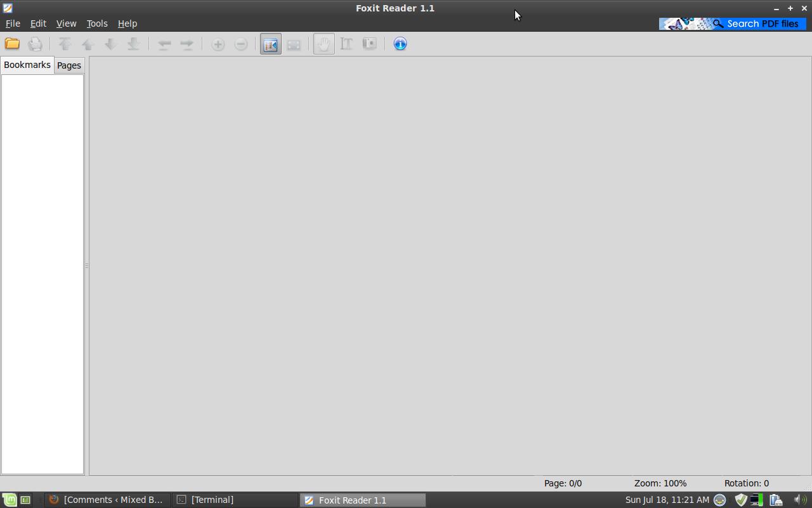Click the panel clock Sun Jul 18
The image size is (812, 508).
(667, 500)
